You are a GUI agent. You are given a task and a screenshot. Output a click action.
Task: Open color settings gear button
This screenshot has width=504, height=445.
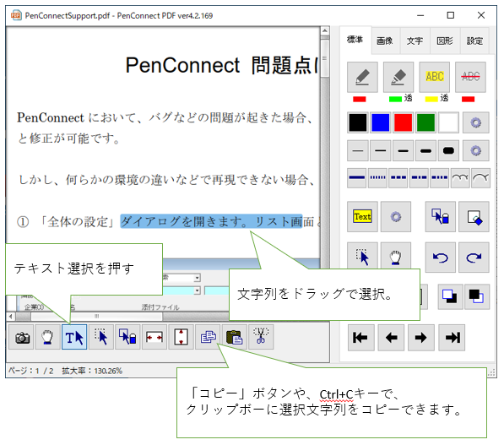[475, 122]
